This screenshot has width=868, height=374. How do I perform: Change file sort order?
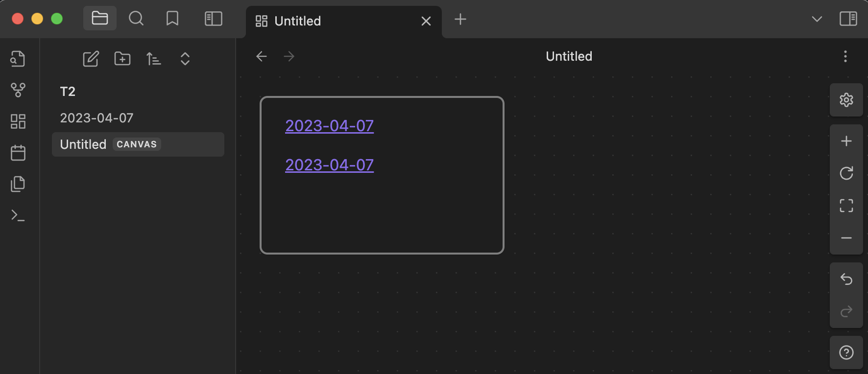(x=154, y=59)
